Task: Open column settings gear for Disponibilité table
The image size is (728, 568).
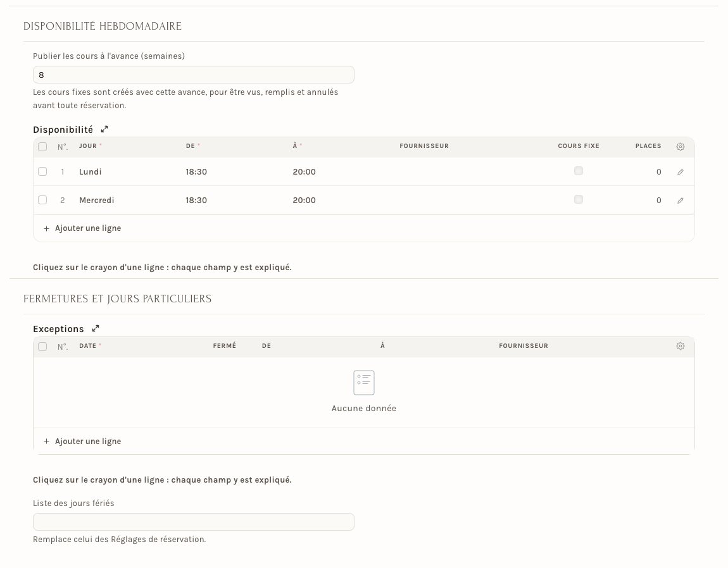Action: pyautogui.click(x=680, y=147)
